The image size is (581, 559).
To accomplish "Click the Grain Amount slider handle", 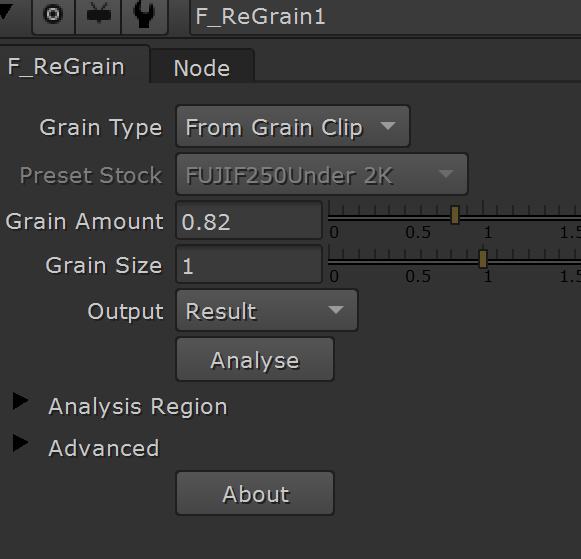I will click(x=455, y=215).
